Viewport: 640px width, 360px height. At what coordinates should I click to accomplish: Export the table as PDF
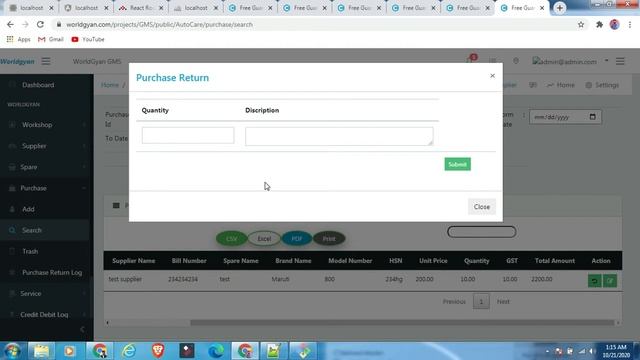coord(297,239)
